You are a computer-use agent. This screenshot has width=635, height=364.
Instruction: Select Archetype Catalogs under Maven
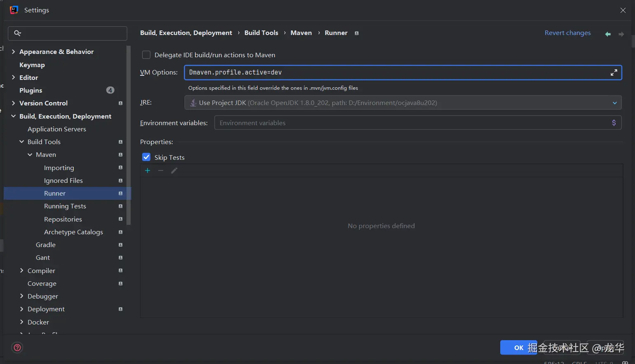[73, 232]
